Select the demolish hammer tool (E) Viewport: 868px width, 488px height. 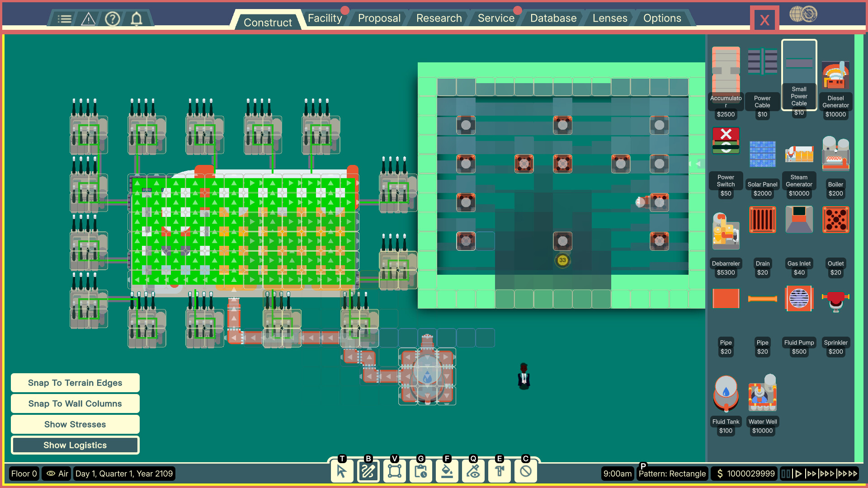click(x=499, y=471)
